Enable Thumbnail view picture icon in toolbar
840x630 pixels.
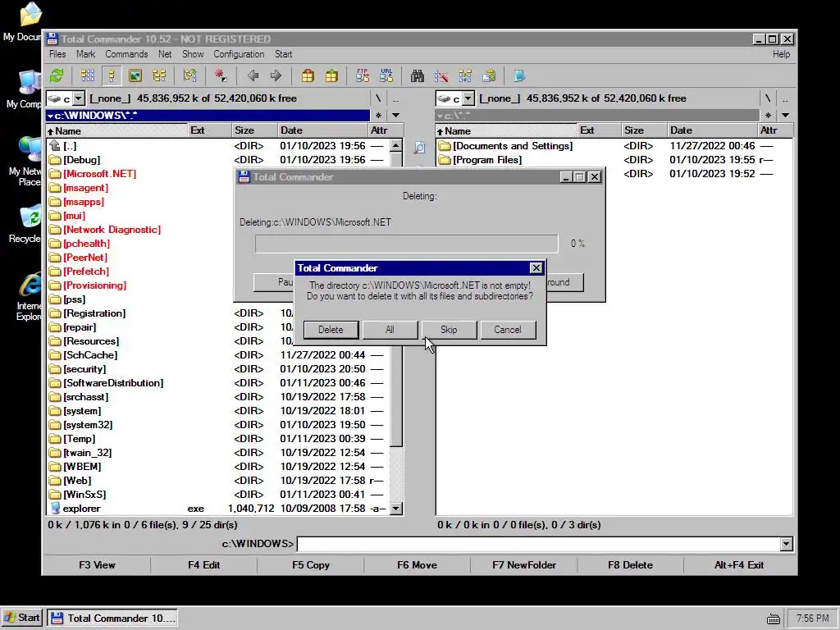tap(135, 75)
